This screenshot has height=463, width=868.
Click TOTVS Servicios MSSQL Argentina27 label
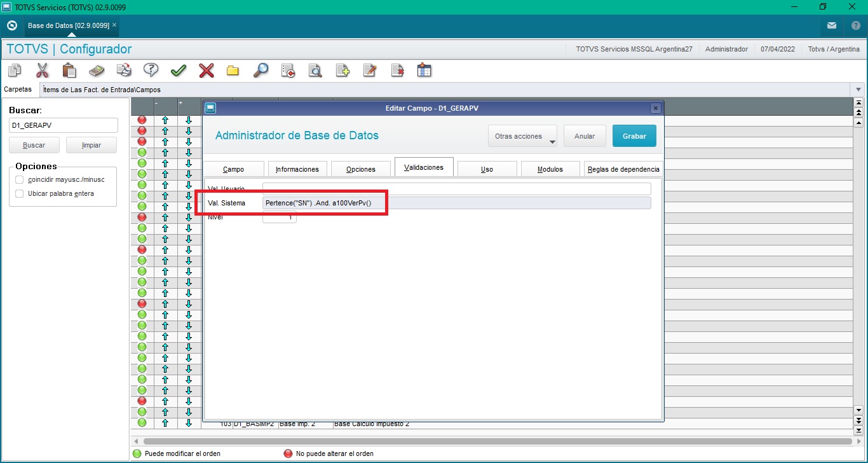click(634, 49)
